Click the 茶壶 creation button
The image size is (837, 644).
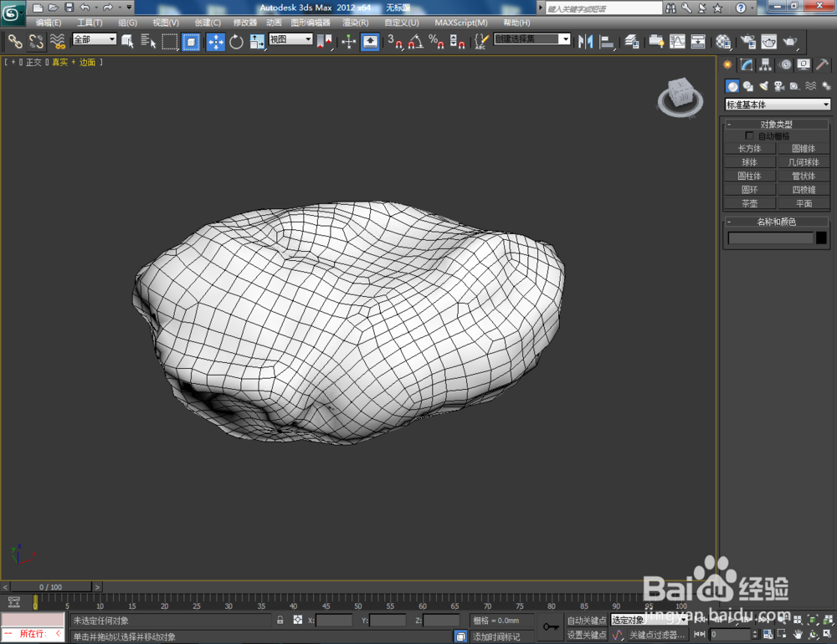click(x=750, y=203)
